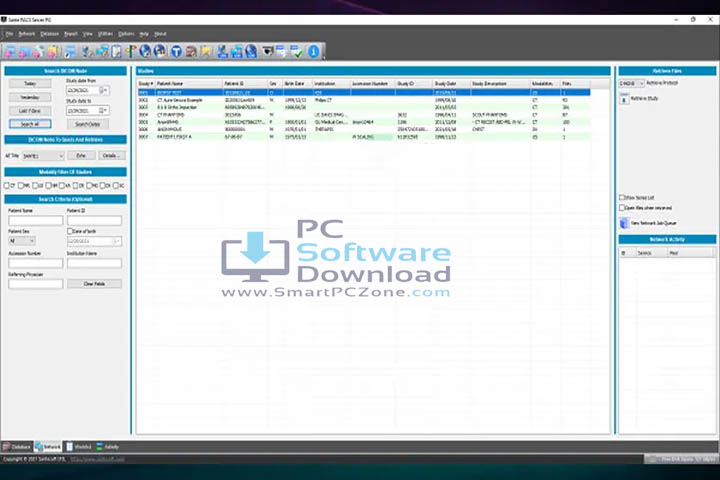This screenshot has width=720, height=480.
Task: Click the black network port toolbar icon
Action: click(x=267, y=51)
